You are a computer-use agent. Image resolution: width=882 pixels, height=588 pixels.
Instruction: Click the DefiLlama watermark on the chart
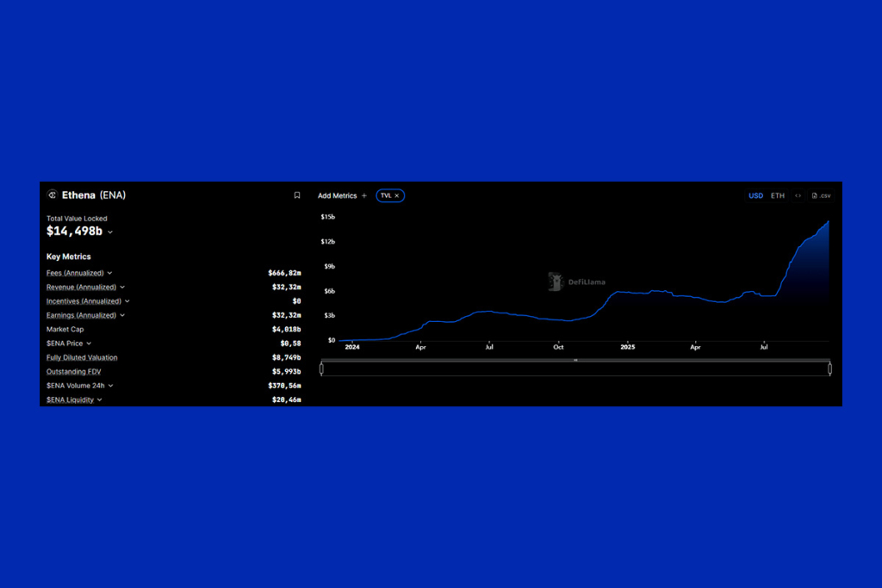tap(575, 282)
